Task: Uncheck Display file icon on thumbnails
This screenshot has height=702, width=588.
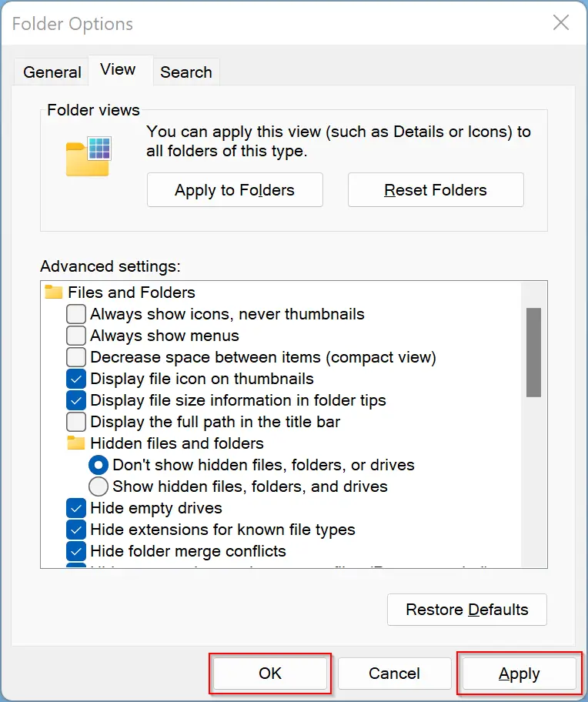Action: click(76, 379)
